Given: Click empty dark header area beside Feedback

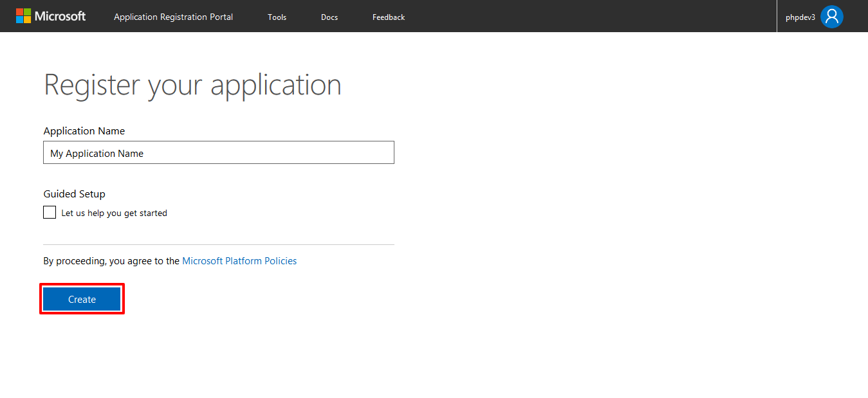Looking at the screenshot, I should click(579, 17).
